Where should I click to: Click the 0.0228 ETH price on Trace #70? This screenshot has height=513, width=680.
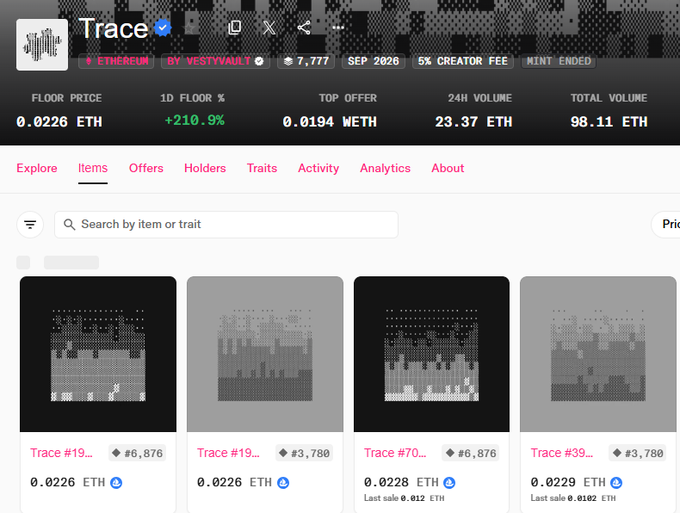(x=401, y=482)
